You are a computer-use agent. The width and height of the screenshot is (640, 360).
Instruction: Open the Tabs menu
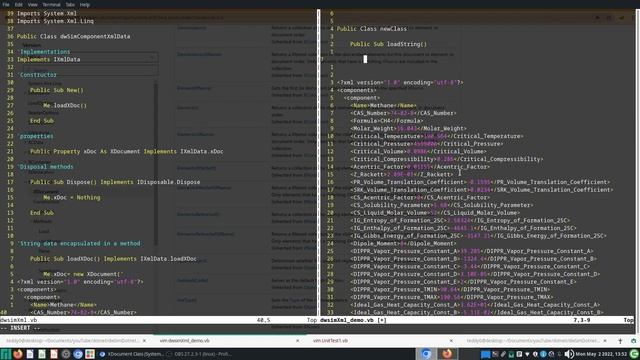(70, 4)
